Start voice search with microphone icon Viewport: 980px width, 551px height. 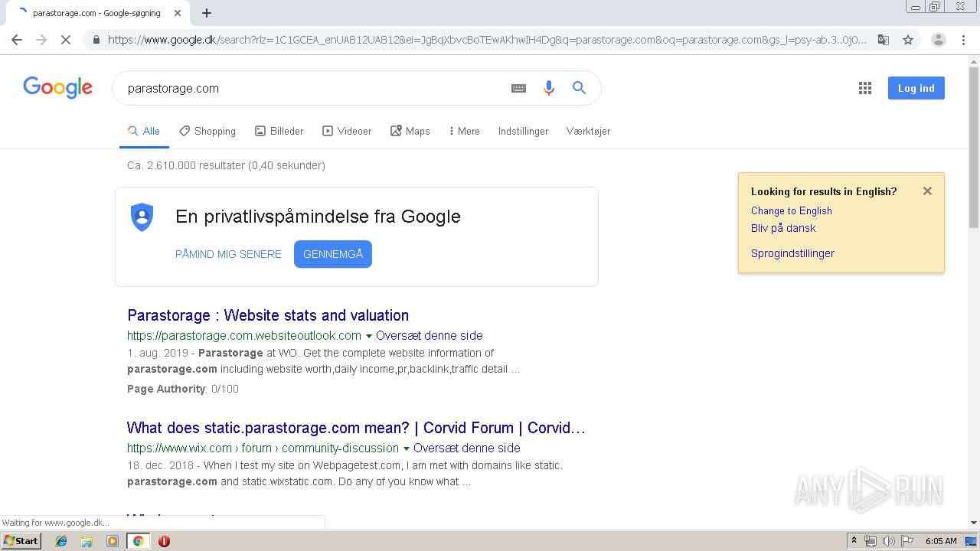(x=548, y=88)
